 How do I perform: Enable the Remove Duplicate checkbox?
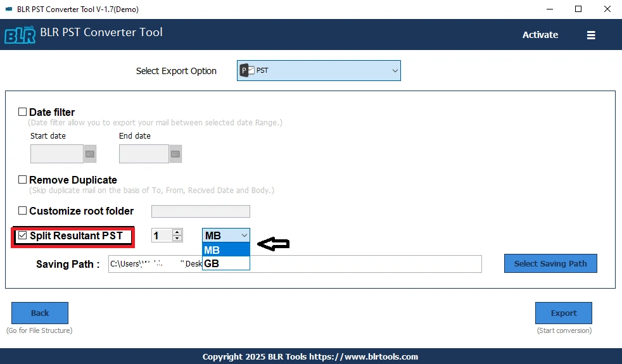tap(23, 180)
